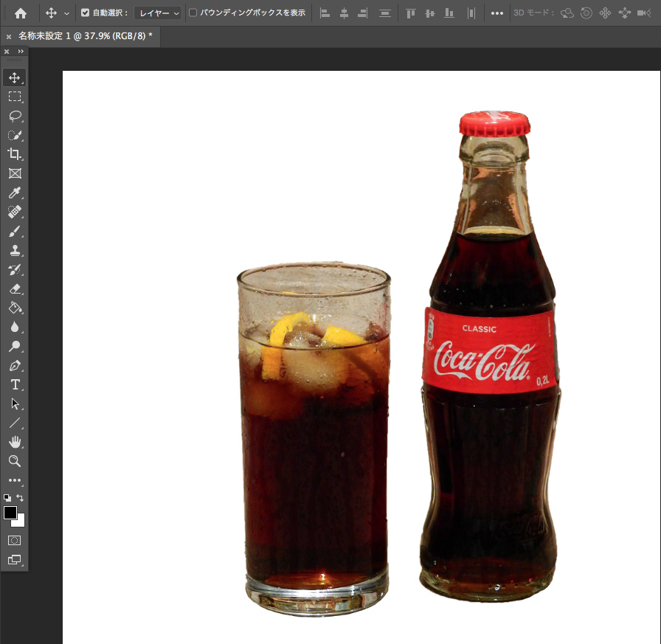
Task: Change the screen mode
Action: [x=14, y=560]
